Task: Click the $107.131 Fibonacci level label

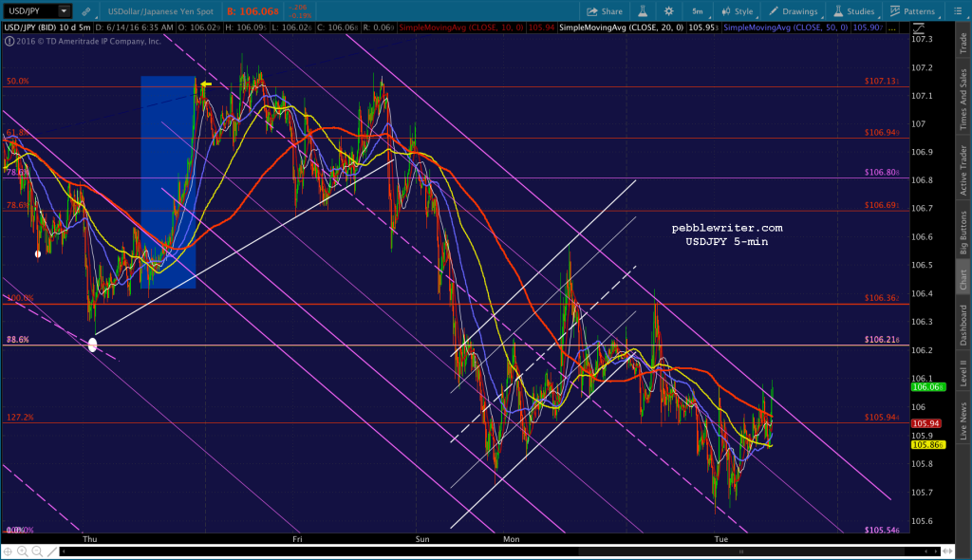Action: tap(882, 82)
